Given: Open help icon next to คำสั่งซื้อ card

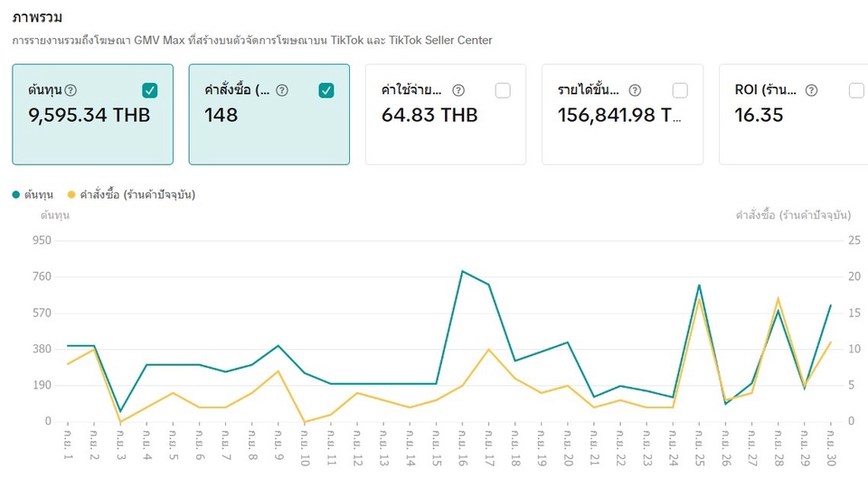Looking at the screenshot, I should tap(282, 90).
